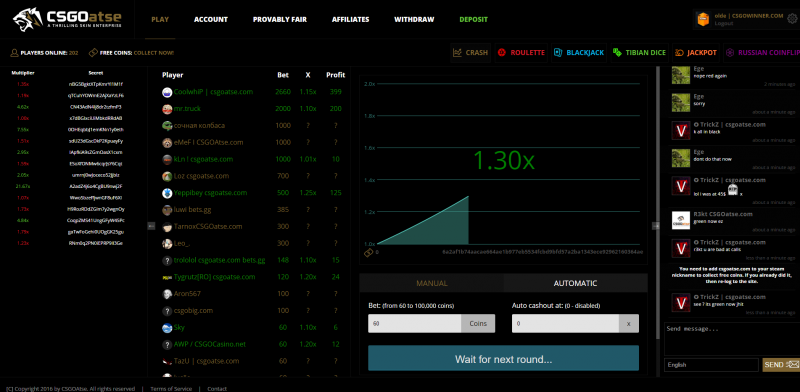Collapse the left history panel arrow
Image resolution: width=800 pixels, height=392 pixels.
pyautogui.click(x=151, y=226)
